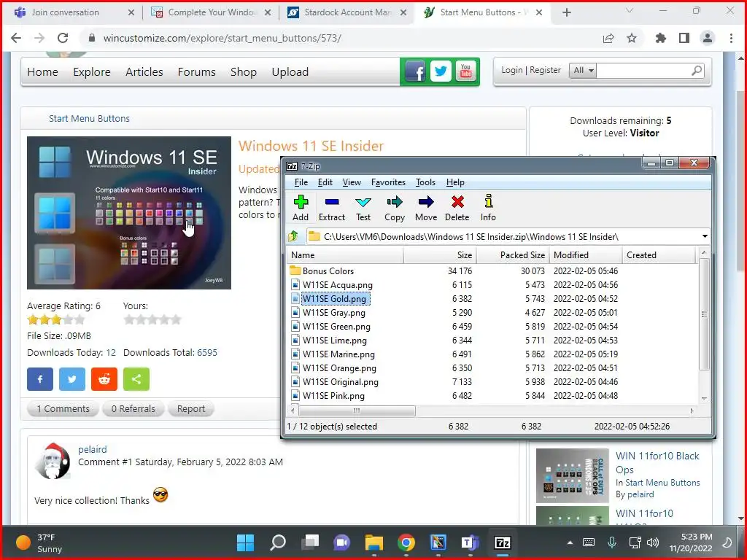Click the 1 Comments button

tap(63, 408)
